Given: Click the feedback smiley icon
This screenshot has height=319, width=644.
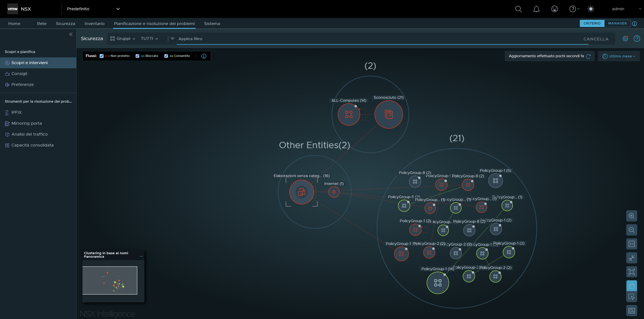Looking at the screenshot, I should [554, 9].
